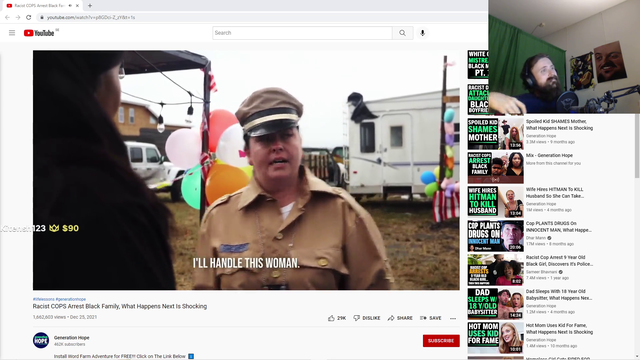Open a new browser tab with plus
The width and height of the screenshot is (640, 360).
coord(90,6)
